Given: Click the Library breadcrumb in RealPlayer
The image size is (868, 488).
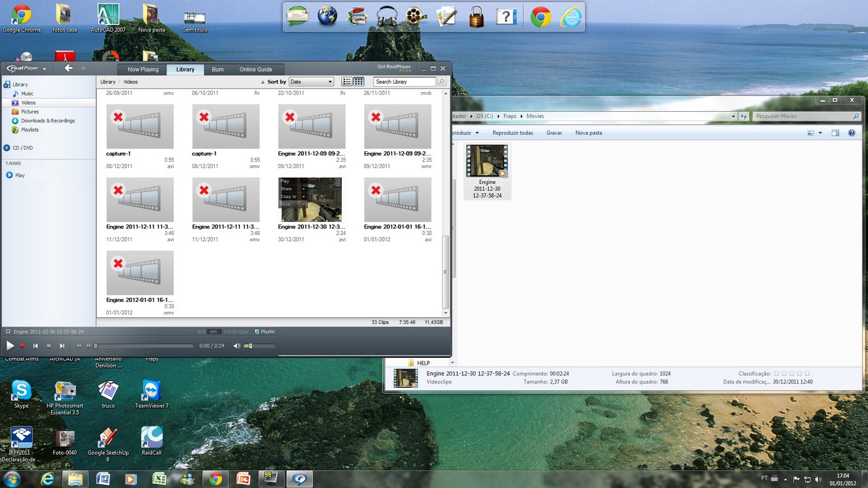Looking at the screenshot, I should [x=108, y=82].
